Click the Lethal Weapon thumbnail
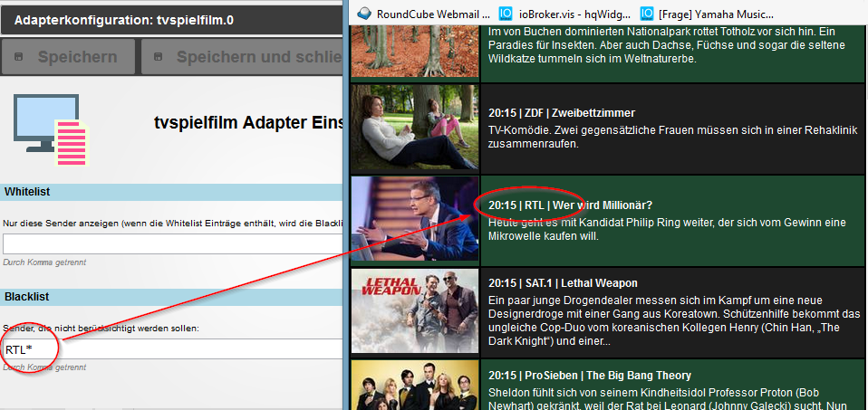The height and width of the screenshot is (410, 868). (x=415, y=311)
